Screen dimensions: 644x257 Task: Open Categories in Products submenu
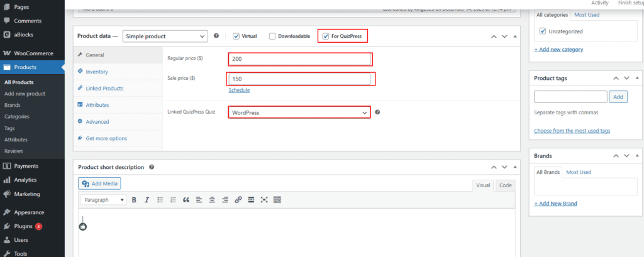point(17,117)
